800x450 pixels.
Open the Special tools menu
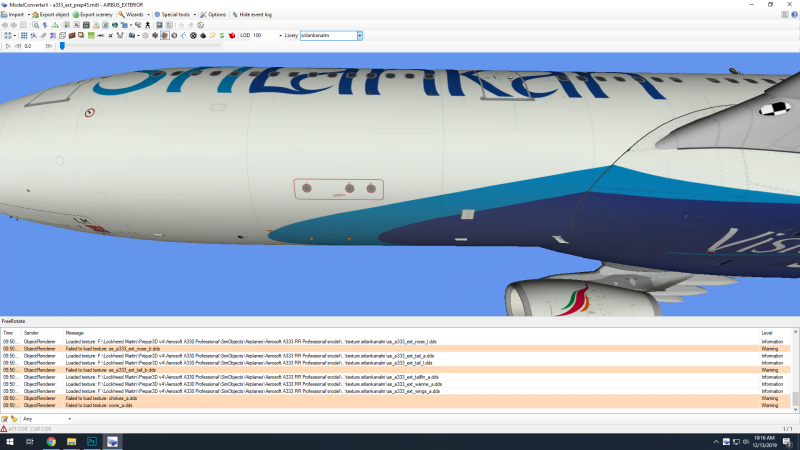(172, 15)
